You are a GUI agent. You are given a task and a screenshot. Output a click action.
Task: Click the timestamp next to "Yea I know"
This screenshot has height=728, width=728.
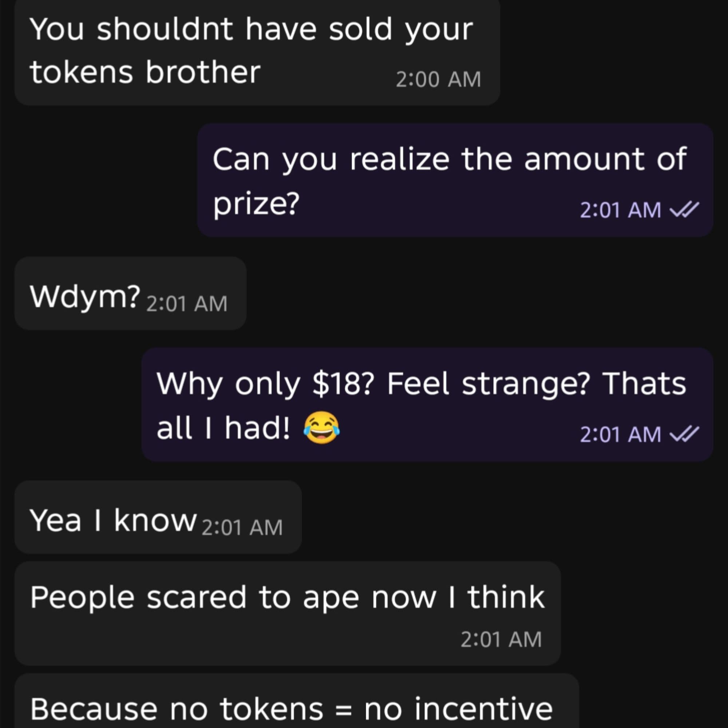[242, 527]
